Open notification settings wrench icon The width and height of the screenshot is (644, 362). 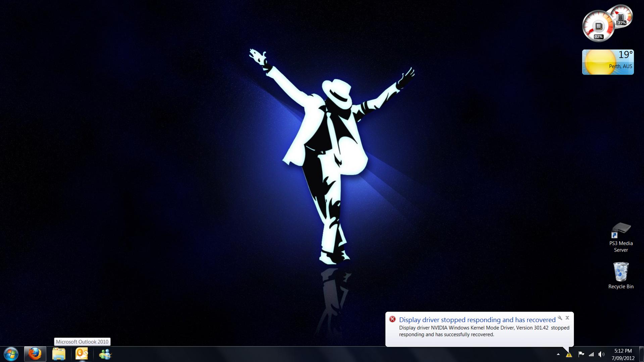pyautogui.click(x=560, y=318)
